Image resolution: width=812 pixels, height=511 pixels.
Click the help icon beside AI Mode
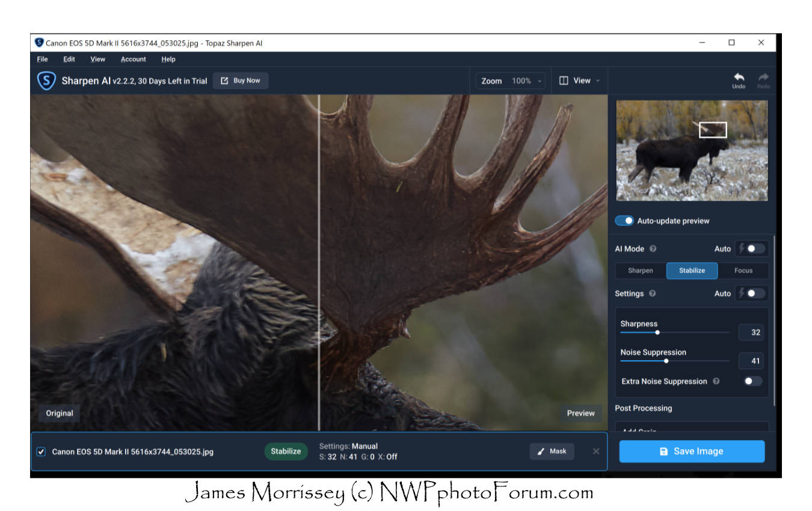click(653, 249)
